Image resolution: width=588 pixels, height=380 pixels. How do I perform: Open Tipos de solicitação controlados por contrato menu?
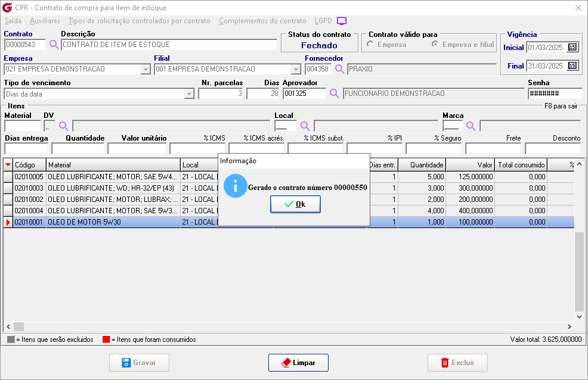139,21
